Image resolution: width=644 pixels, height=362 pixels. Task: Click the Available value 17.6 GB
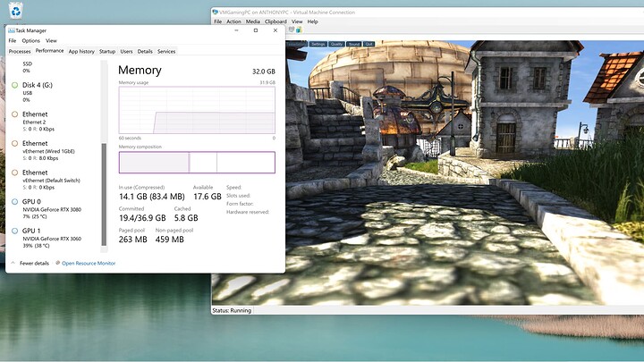tap(208, 197)
